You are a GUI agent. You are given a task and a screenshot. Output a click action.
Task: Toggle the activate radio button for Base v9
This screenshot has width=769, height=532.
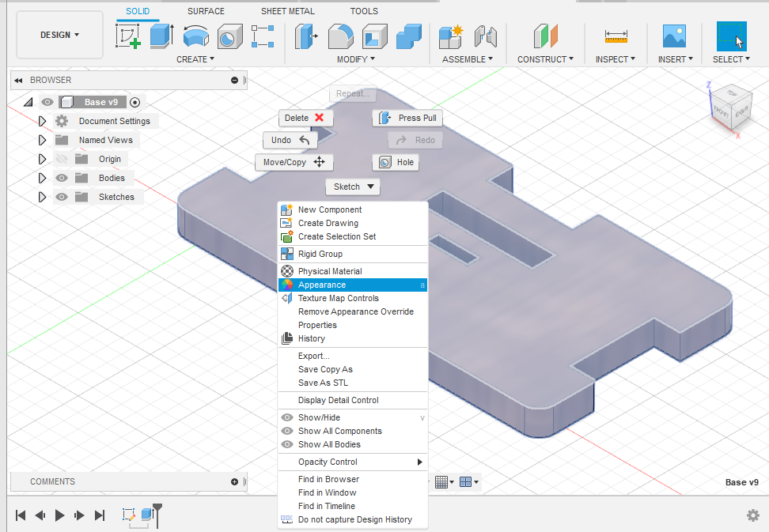(134, 103)
